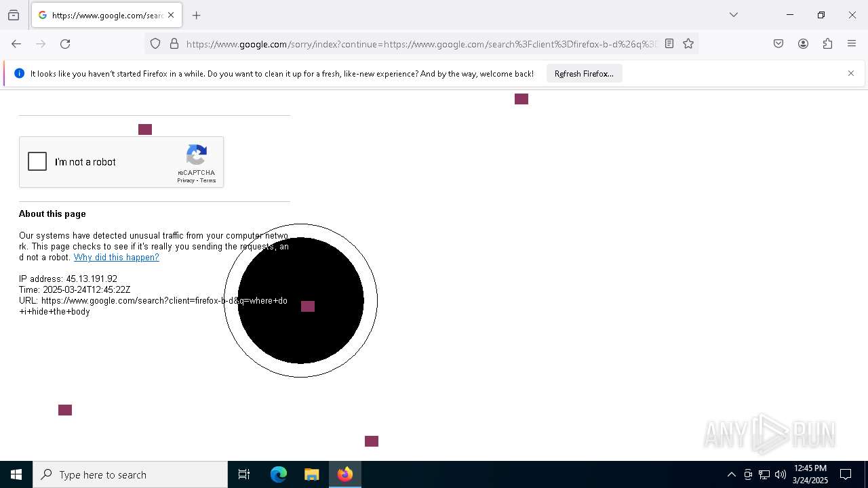List all tabs dropdown arrow
Image resolution: width=868 pixels, height=488 pixels.
(734, 15)
